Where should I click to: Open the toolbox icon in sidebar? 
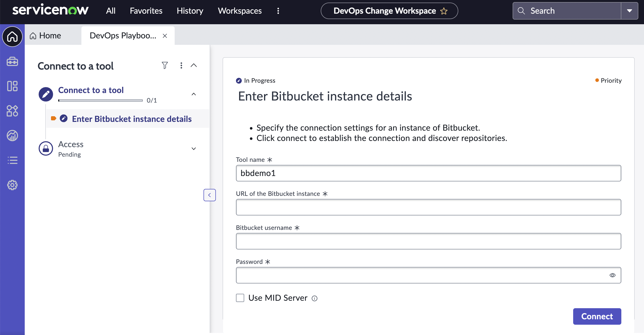tap(12, 61)
